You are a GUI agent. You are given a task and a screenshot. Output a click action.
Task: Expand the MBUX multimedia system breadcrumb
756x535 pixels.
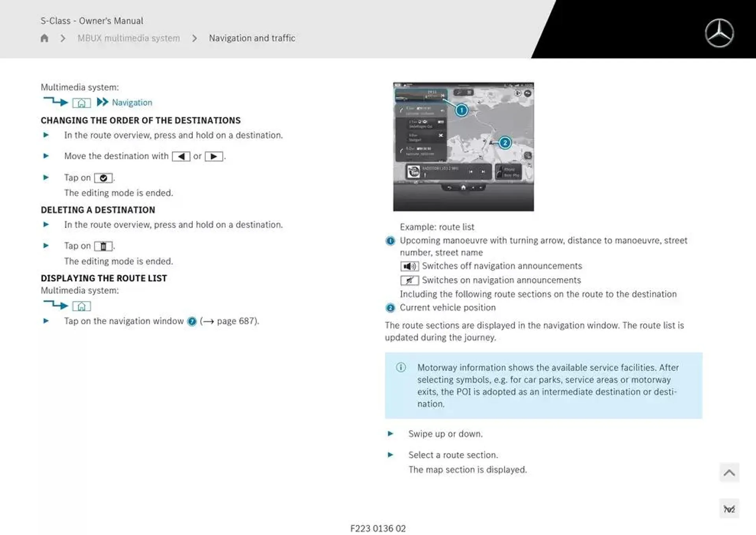pyautogui.click(x=127, y=38)
